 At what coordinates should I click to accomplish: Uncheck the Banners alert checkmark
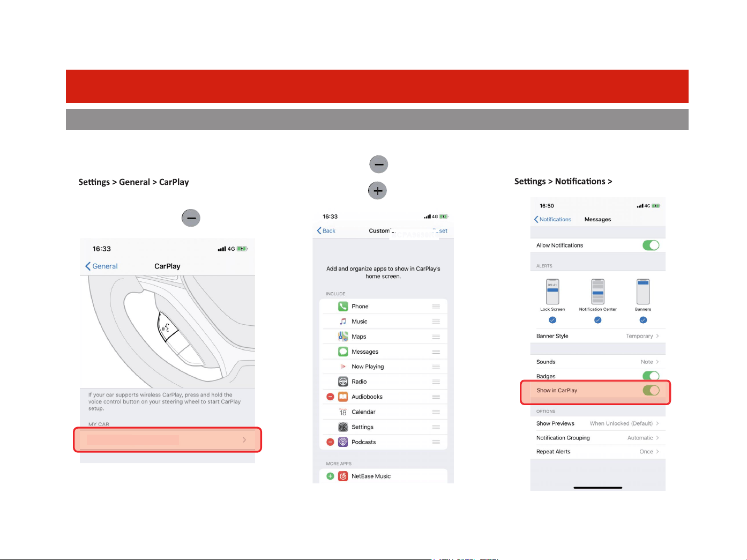[643, 320]
